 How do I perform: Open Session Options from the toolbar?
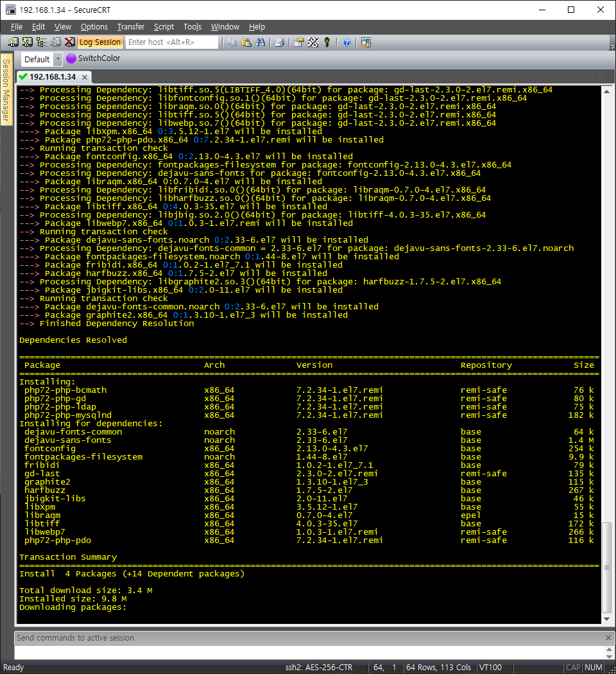299,42
